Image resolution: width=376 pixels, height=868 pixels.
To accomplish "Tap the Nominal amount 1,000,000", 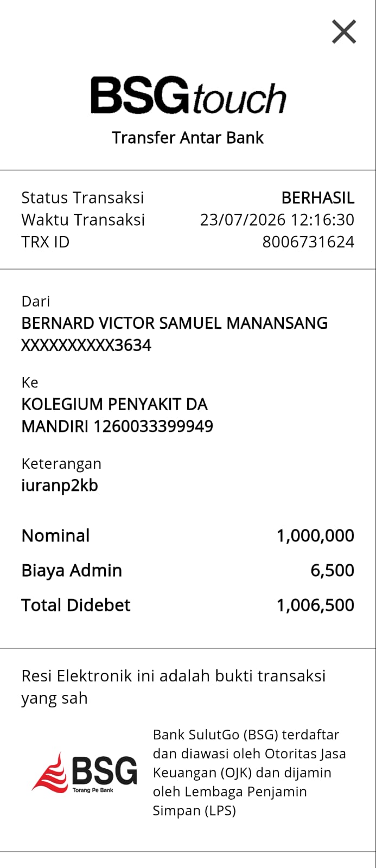I will [315, 536].
